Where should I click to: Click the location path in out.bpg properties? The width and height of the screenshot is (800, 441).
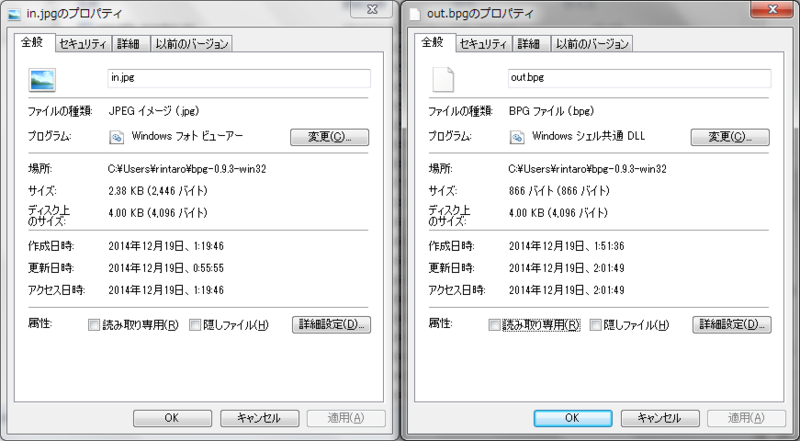(588, 169)
